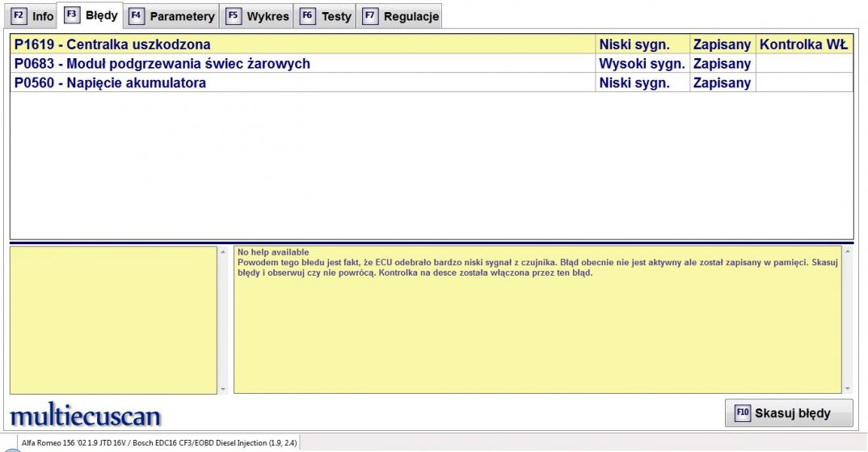
Task: Click the F7 key icon
Action: (x=370, y=15)
